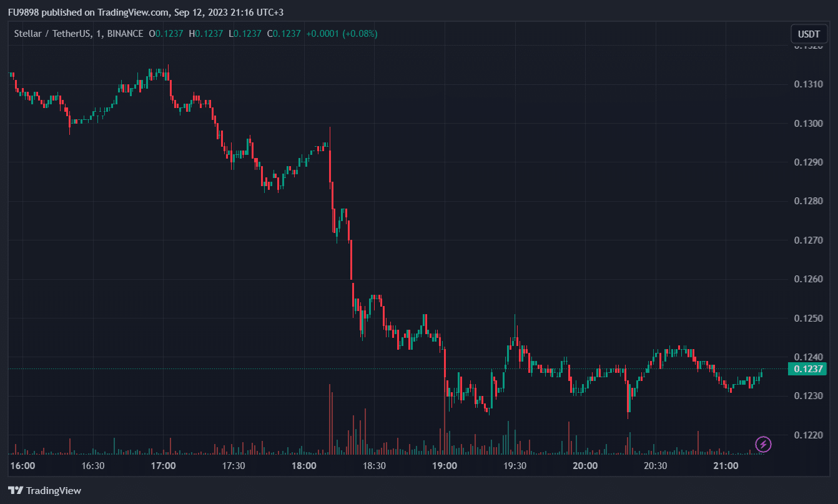The height and width of the screenshot is (504, 838).
Task: Click the +0.0001 (+0.08%) change value
Action: (x=342, y=34)
